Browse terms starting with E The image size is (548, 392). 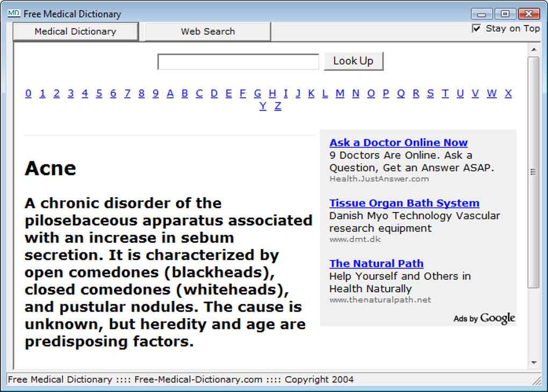click(x=228, y=93)
